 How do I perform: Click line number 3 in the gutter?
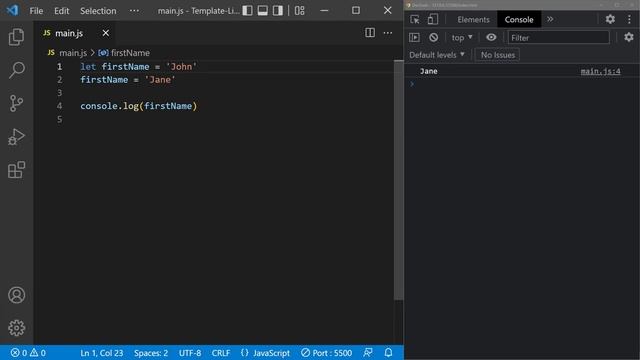(60, 93)
